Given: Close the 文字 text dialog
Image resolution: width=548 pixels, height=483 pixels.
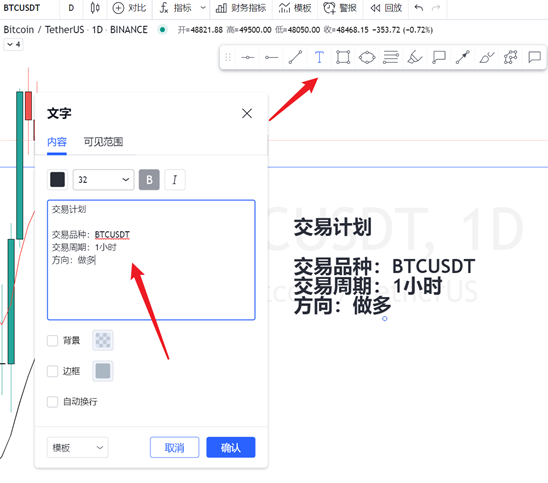Looking at the screenshot, I should click(x=247, y=113).
